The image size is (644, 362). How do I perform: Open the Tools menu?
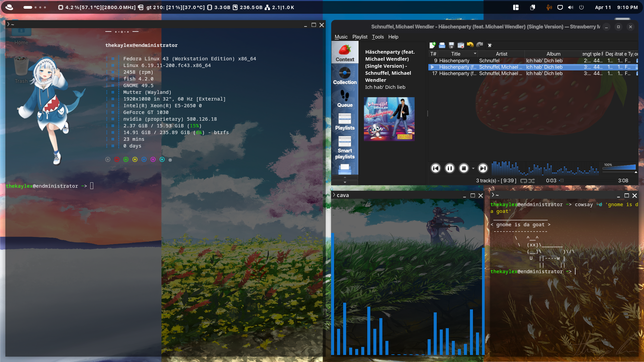click(378, 37)
